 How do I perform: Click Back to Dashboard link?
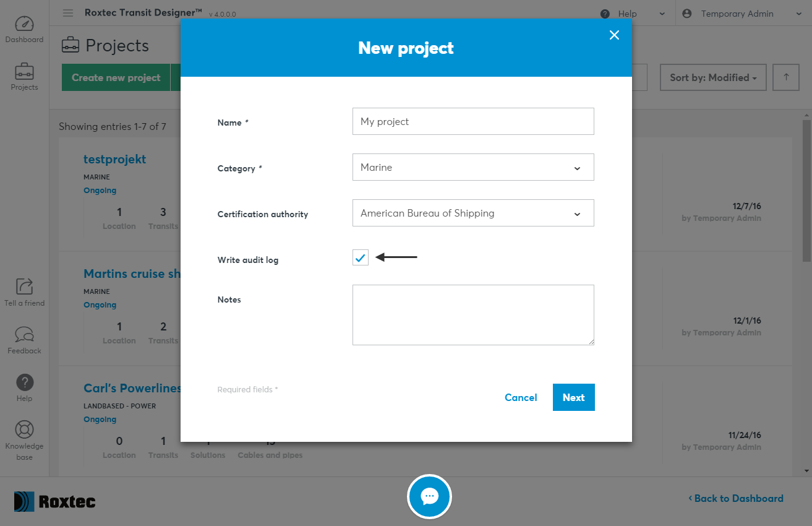pyautogui.click(x=735, y=498)
